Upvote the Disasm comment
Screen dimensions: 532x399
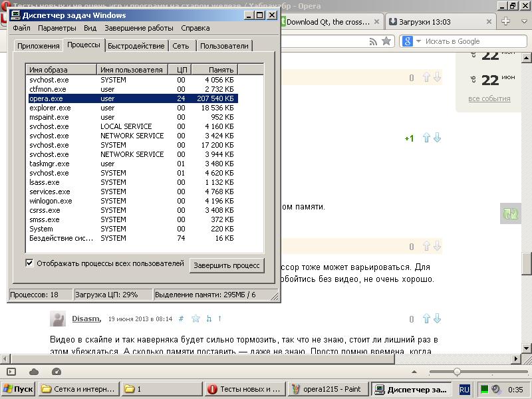[426, 319]
